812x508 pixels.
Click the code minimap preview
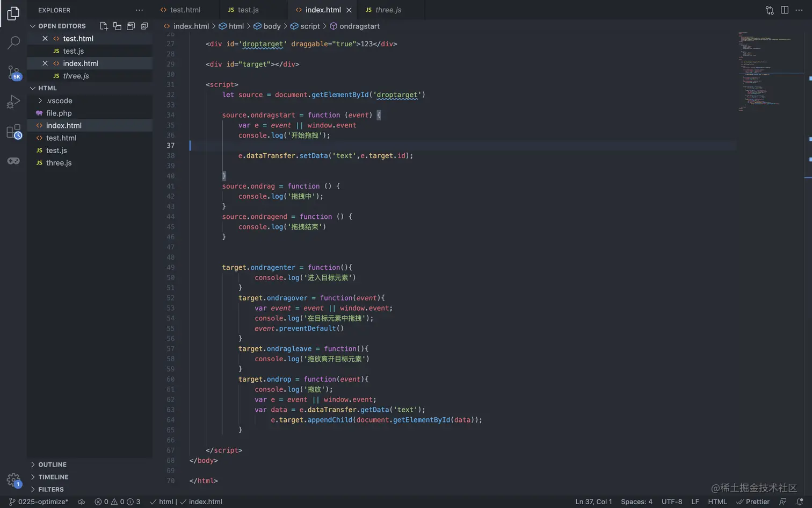(771, 71)
